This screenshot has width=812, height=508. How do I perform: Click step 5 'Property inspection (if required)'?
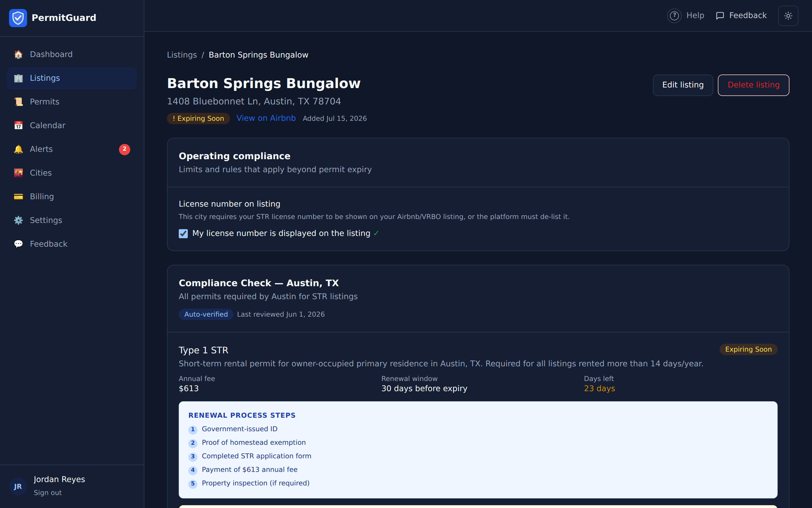256,483
